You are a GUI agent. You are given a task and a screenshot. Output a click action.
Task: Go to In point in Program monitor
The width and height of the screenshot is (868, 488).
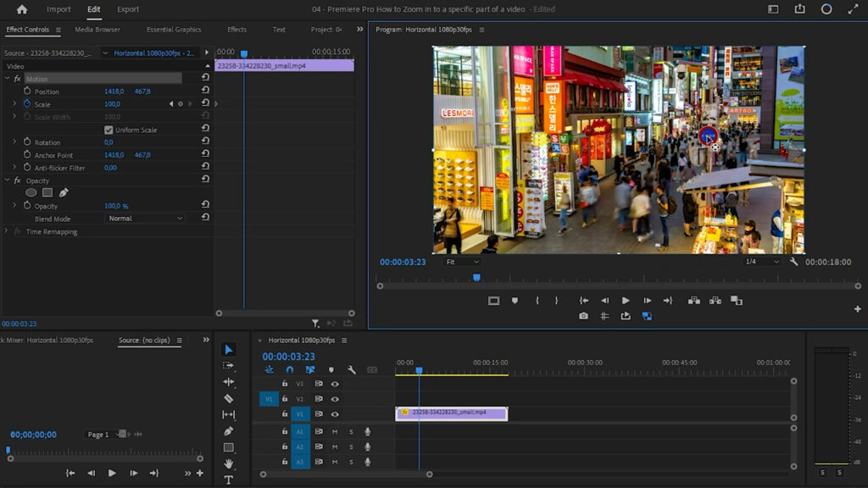[x=583, y=301]
